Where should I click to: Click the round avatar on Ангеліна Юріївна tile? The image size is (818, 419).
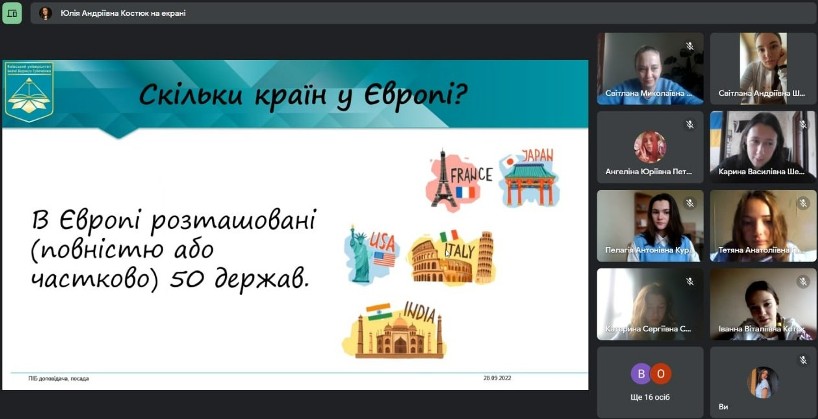(x=650, y=147)
